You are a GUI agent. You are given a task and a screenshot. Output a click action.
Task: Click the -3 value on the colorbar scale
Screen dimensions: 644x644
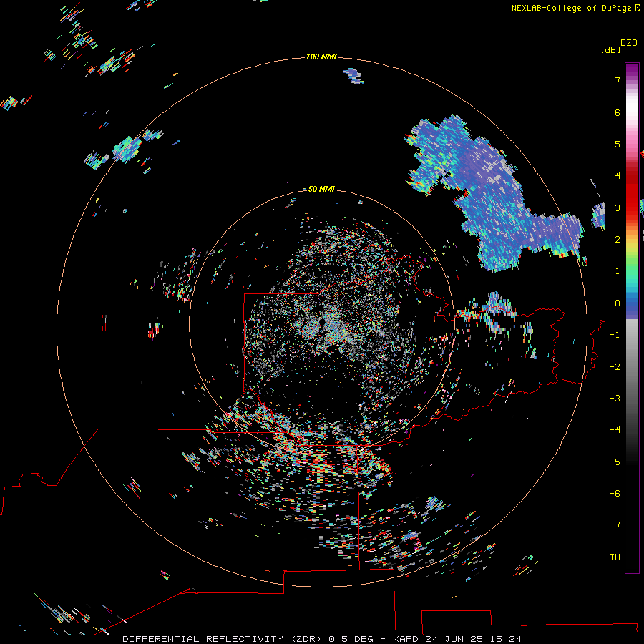(x=615, y=399)
